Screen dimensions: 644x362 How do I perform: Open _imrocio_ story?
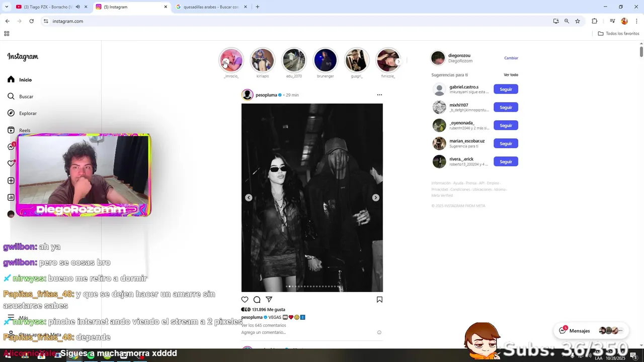tap(231, 60)
